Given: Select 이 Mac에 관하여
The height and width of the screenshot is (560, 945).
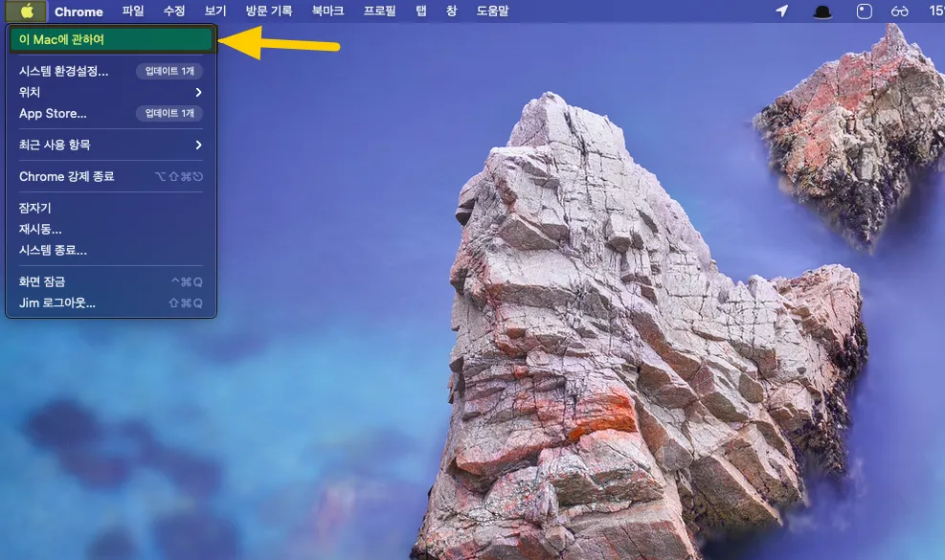Looking at the screenshot, I should pos(111,40).
